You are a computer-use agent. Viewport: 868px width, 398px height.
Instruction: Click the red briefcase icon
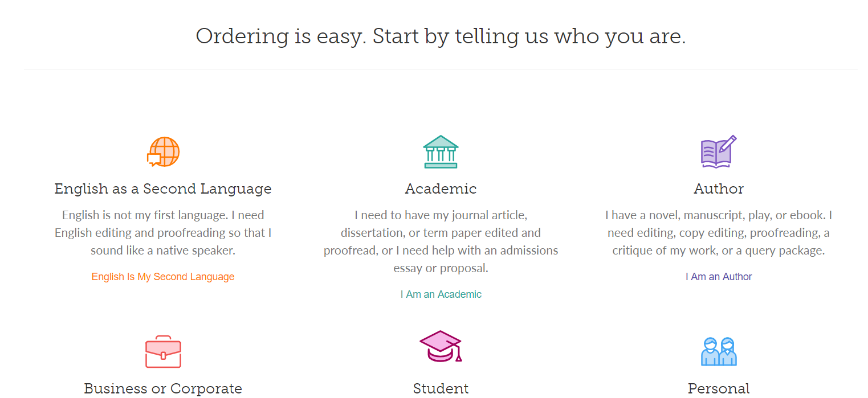pos(163,351)
